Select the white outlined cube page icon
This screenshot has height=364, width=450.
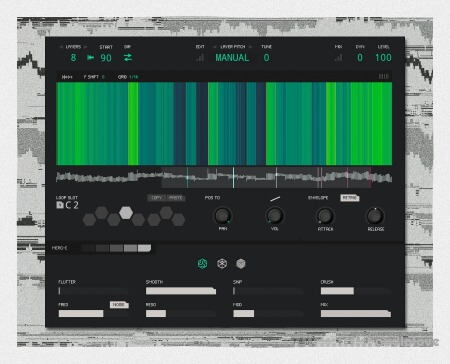[222, 264]
